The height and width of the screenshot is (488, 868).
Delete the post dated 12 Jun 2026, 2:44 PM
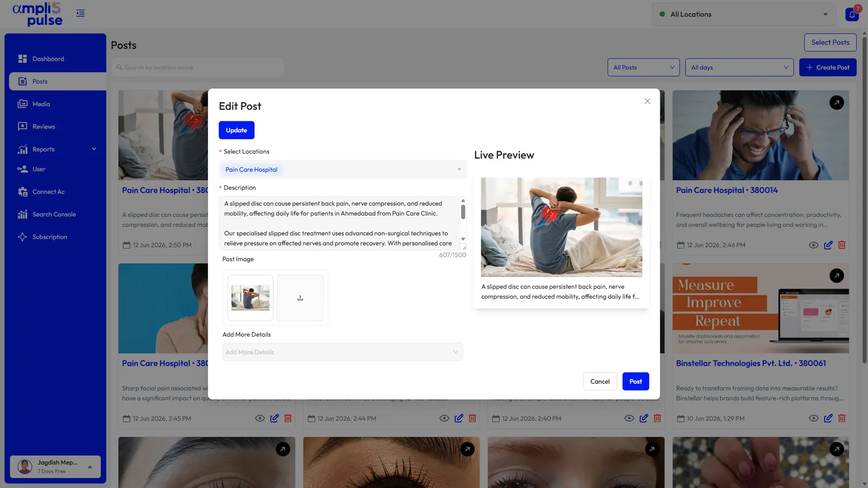[473, 419]
